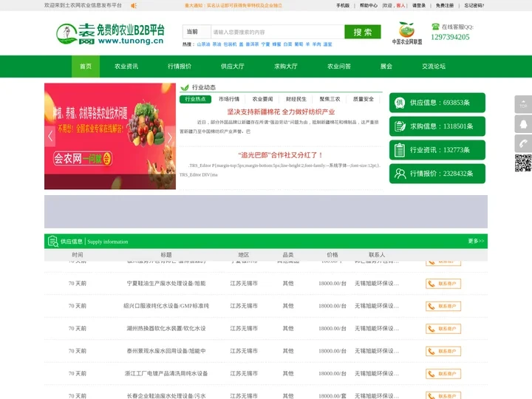The image size is (532, 399).
Task: Click the orange speaker announcement icon
Action: point(134,5)
